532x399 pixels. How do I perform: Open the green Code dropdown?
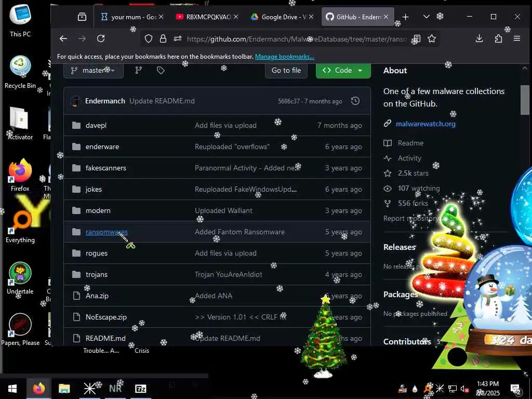pos(343,71)
